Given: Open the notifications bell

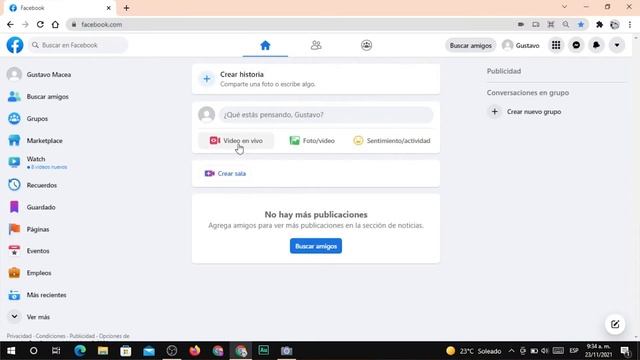Looking at the screenshot, I should [596, 45].
